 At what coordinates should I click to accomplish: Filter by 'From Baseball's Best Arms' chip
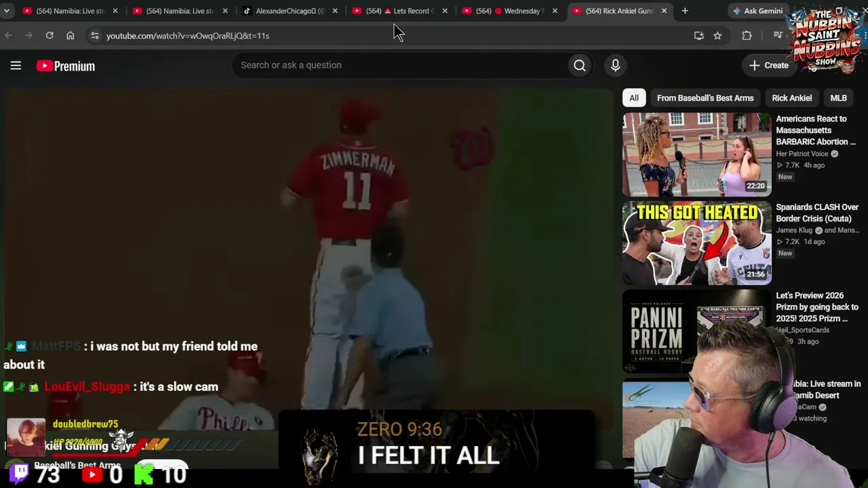pyautogui.click(x=705, y=98)
